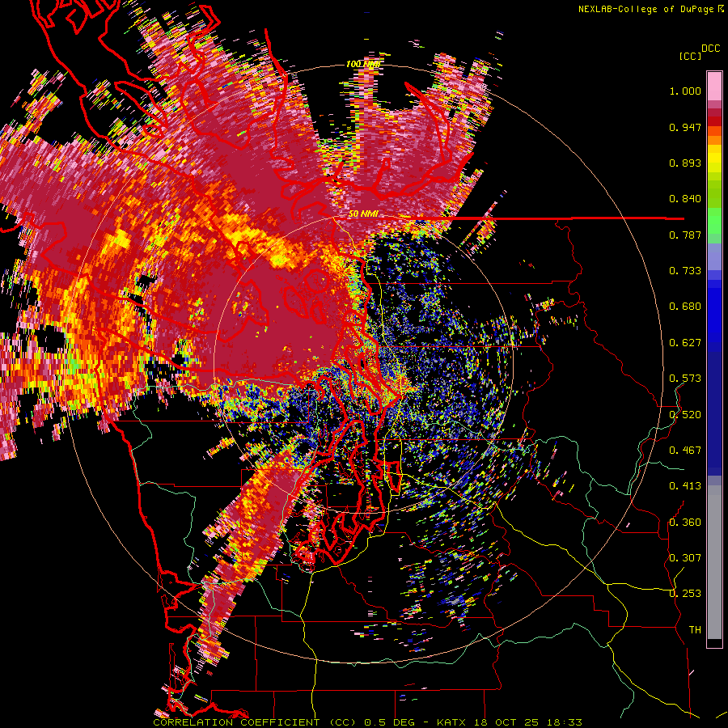This screenshot has width=728, height=728.
Task: Click the 0.520 value on the color scale
Action: point(685,415)
